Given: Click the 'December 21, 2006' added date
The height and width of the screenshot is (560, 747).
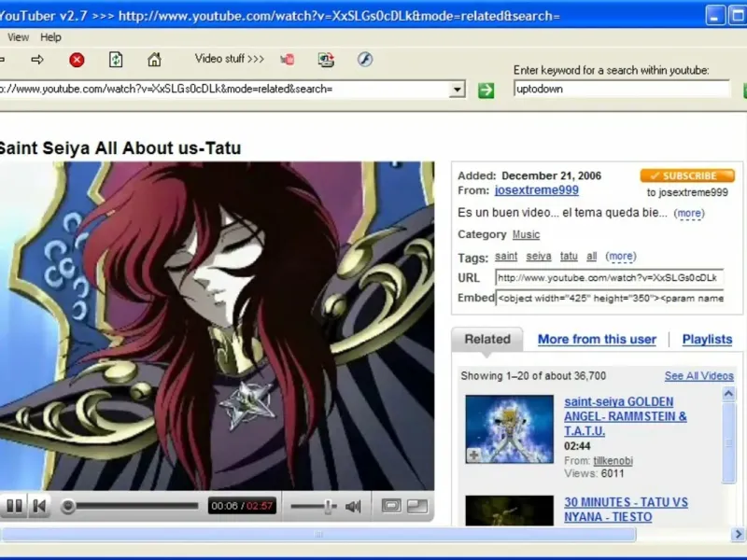Looking at the screenshot, I should [551, 175].
